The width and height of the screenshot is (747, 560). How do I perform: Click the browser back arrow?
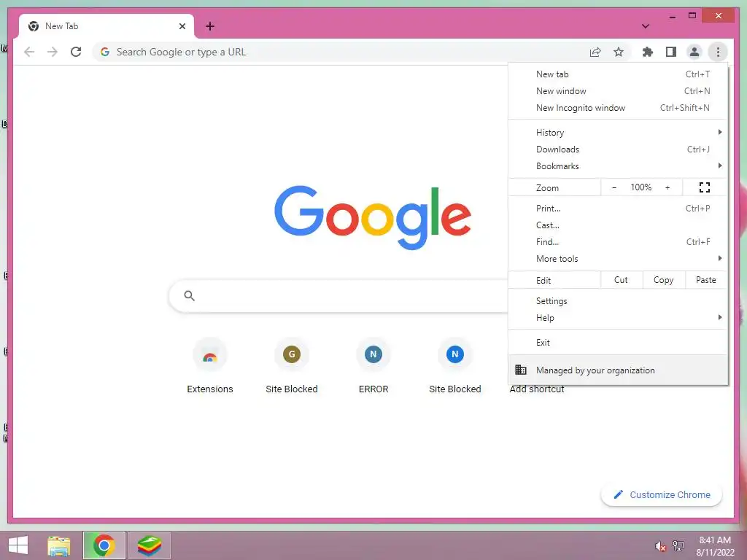click(29, 52)
